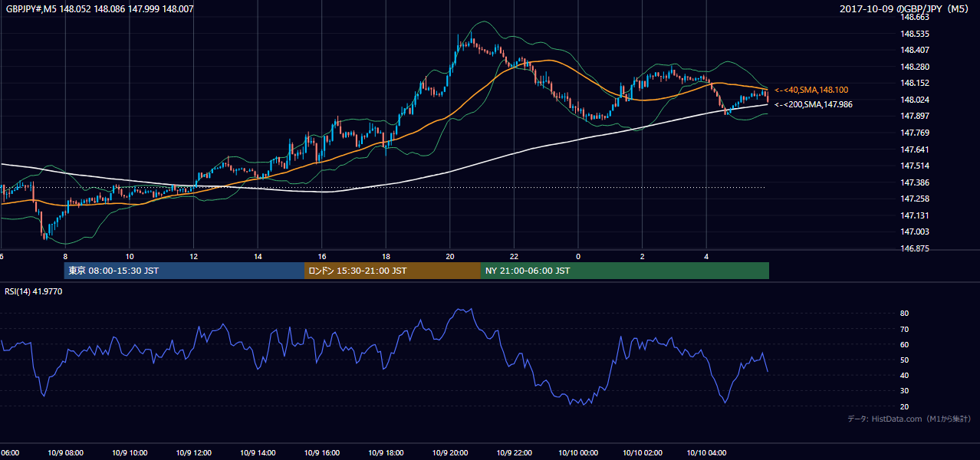Click hour tick '22' under the price chart

click(515, 256)
